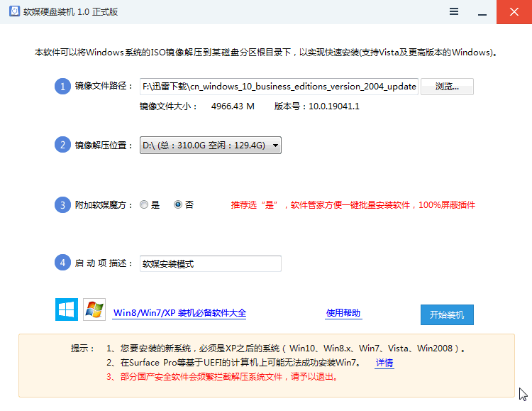The height and width of the screenshot is (411, 532).
Task: Open the hamburger menu in title bar
Action: 453,11
